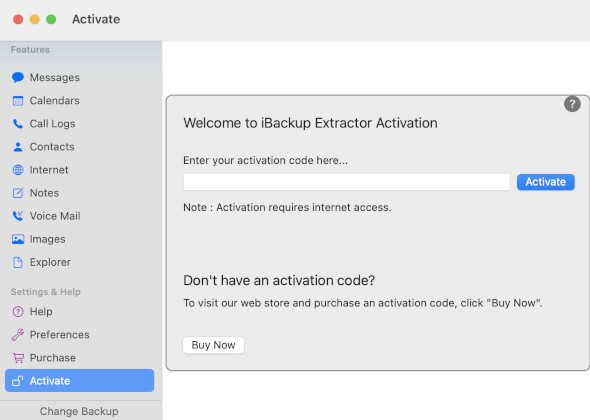Click the Contacts person icon
The image size is (590, 420).
pos(18,147)
